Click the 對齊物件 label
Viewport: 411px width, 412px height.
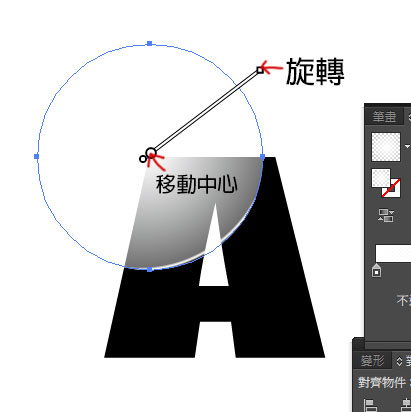pos(382,383)
